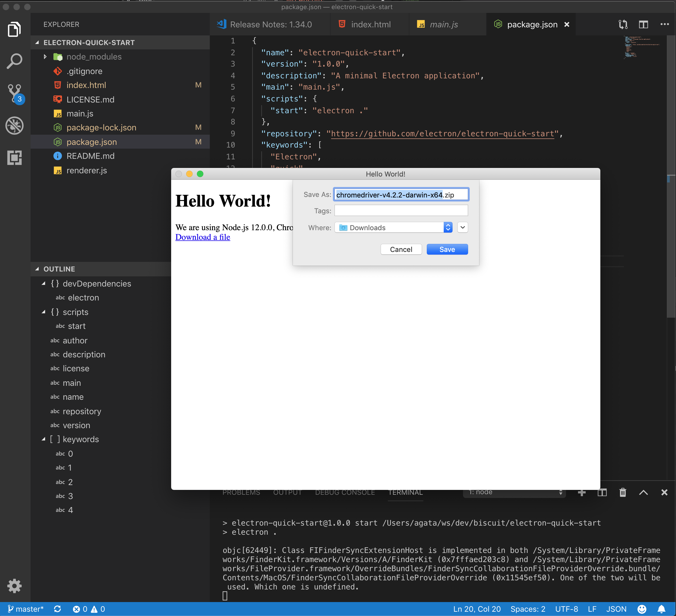Open Source Control showing 3 pending changes

tap(15, 93)
